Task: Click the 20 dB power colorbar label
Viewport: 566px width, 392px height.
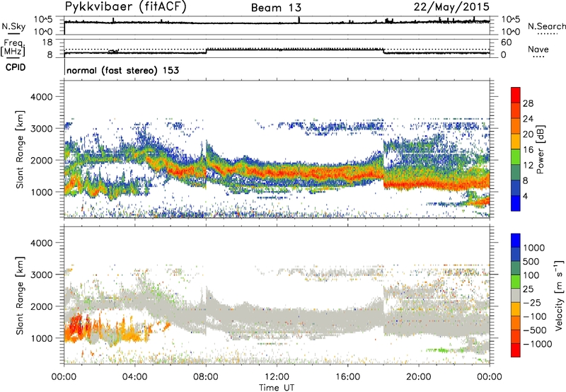Action: point(528,134)
